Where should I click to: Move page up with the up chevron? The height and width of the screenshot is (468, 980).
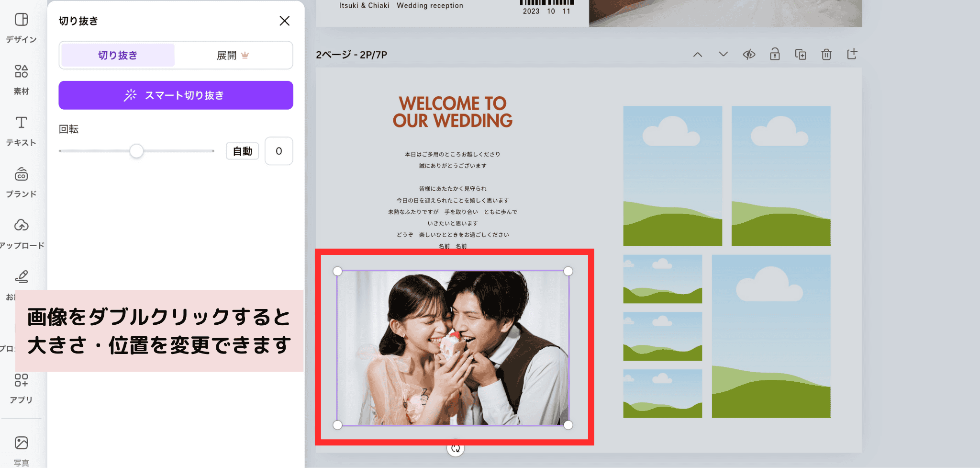698,55
